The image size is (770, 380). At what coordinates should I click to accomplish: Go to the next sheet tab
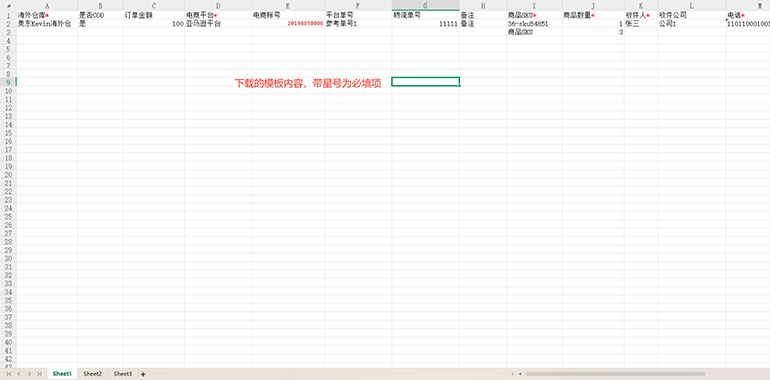(x=29, y=374)
